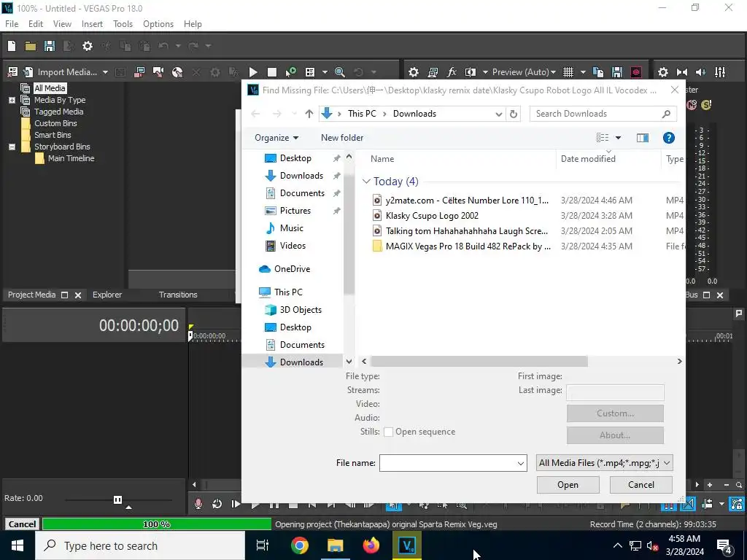This screenshot has height=560, width=747.
Task: Collapse the Today (4) group chevron
Action: tap(366, 182)
